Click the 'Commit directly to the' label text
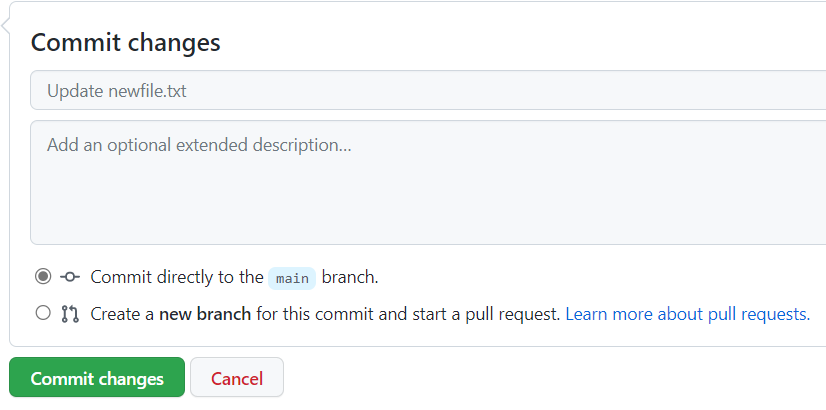The height and width of the screenshot is (410, 826). pos(176,277)
